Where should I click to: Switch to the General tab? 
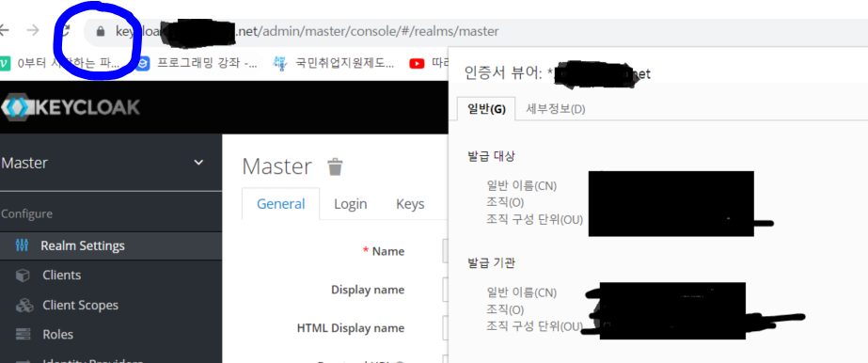pyautogui.click(x=280, y=204)
